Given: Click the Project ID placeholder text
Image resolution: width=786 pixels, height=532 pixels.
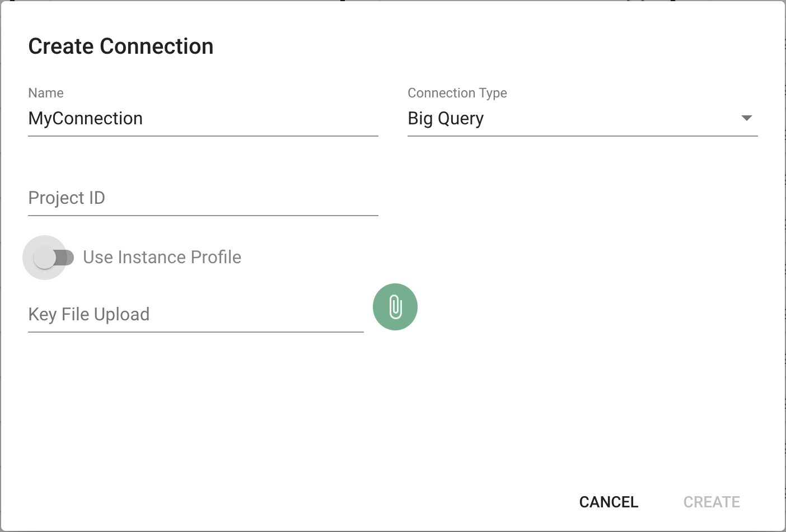Looking at the screenshot, I should (67, 198).
